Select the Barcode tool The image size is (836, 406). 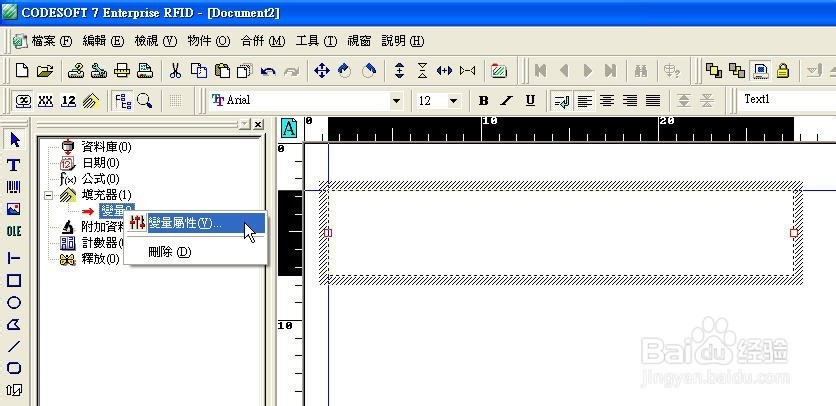(14, 187)
